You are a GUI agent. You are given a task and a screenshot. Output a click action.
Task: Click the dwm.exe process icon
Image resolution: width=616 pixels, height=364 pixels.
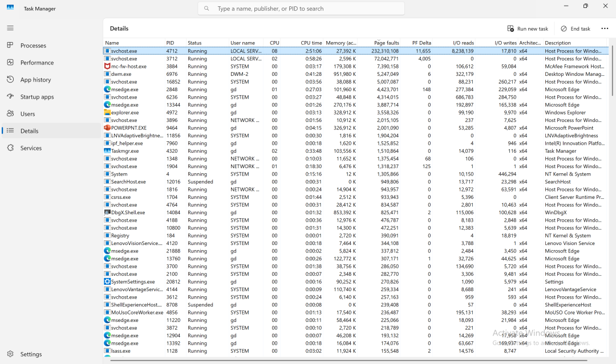(x=107, y=73)
